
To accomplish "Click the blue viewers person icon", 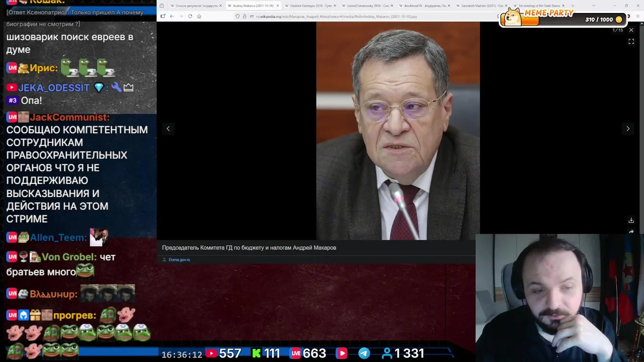I will pos(387,353).
